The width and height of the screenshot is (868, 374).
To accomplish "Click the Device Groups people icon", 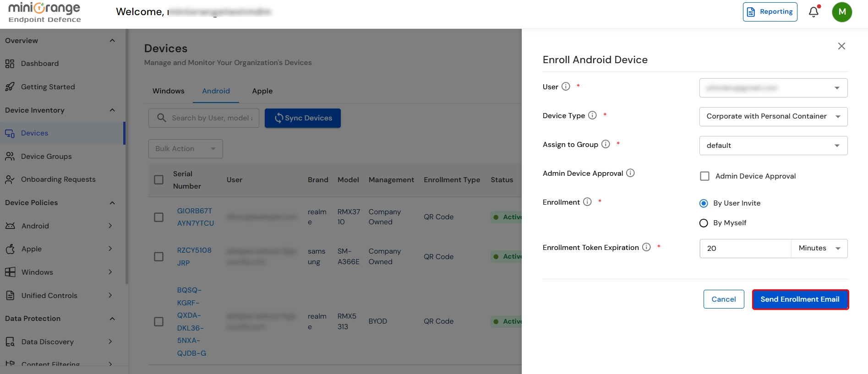I will pos(10,157).
